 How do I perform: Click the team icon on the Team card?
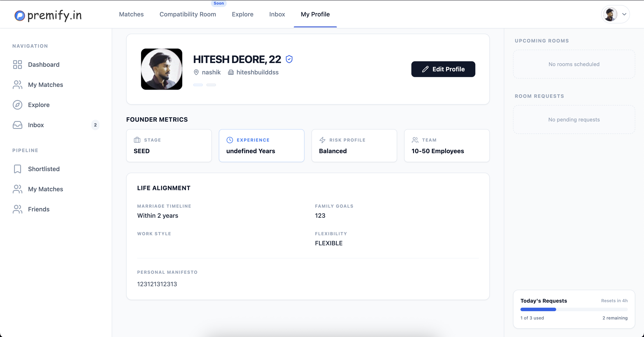coord(415,140)
